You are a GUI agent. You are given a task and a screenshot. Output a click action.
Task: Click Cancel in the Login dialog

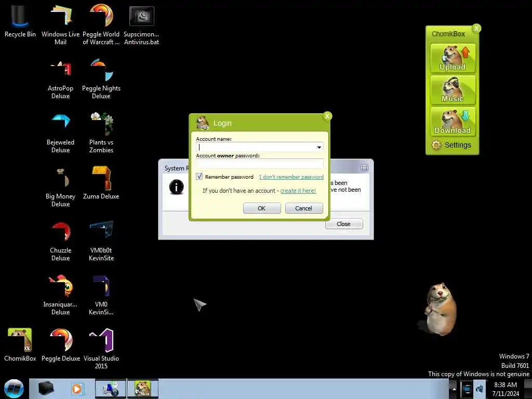tap(303, 208)
